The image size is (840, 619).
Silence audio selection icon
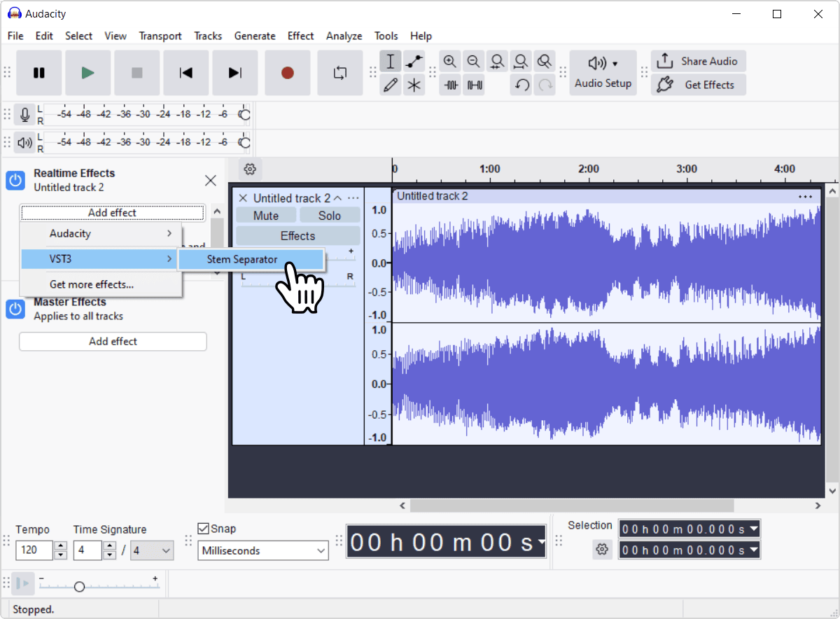(474, 85)
